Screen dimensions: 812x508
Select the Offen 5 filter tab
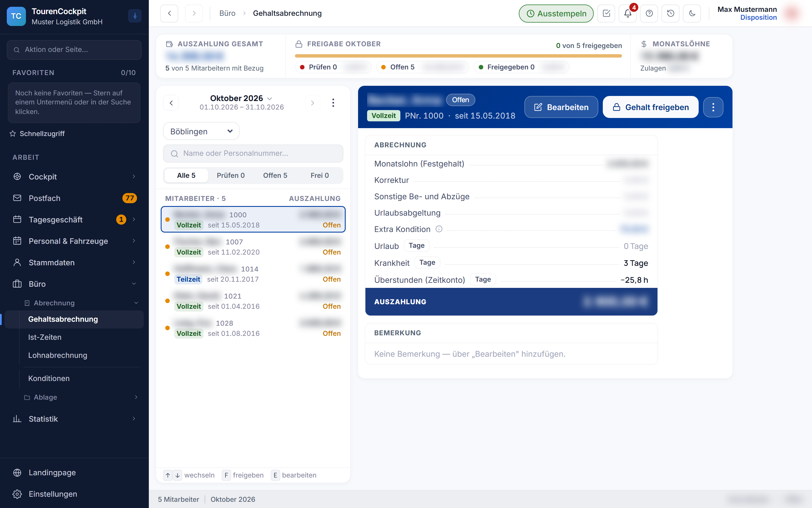tap(275, 175)
